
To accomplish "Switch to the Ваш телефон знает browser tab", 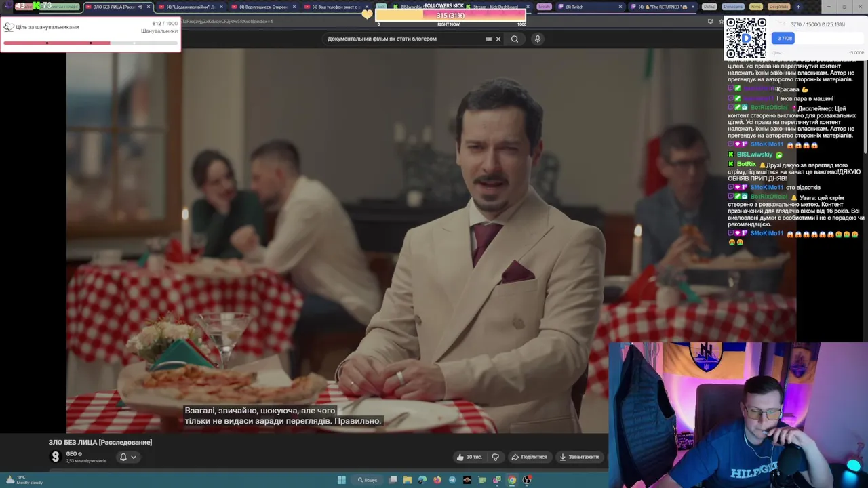I will [336, 7].
